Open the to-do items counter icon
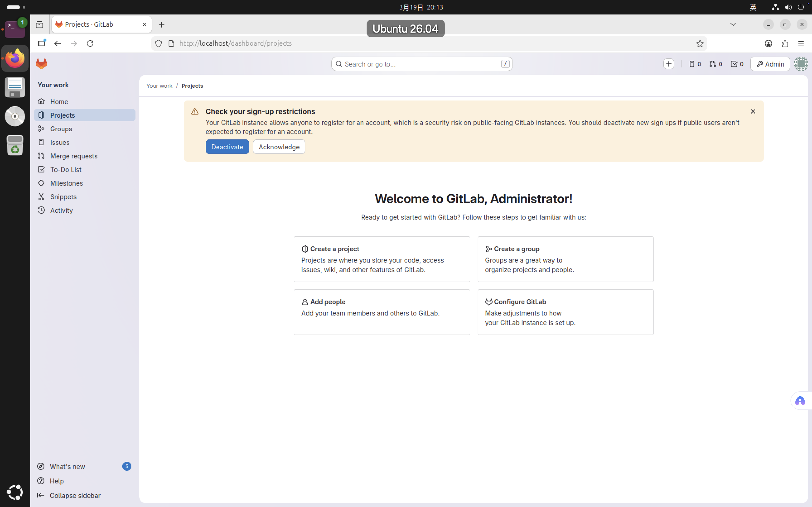 [737, 64]
